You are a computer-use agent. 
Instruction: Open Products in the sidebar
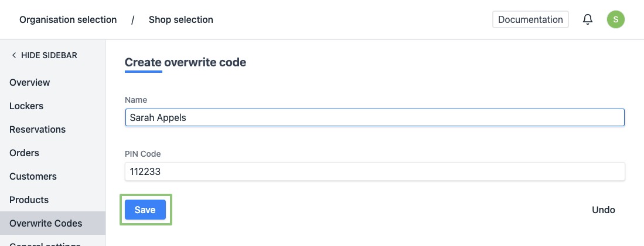click(29, 200)
